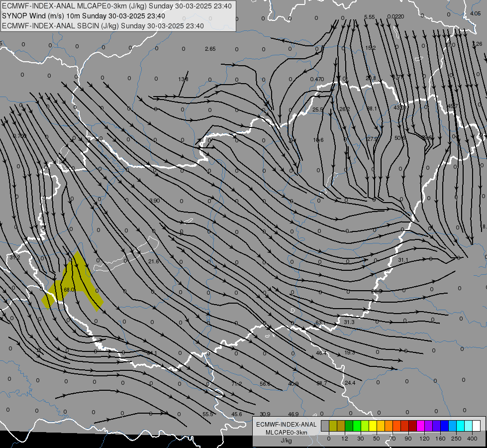Pick the olive swatch after the 0 tick
The height and width of the screenshot is (448, 487).
[333, 426]
